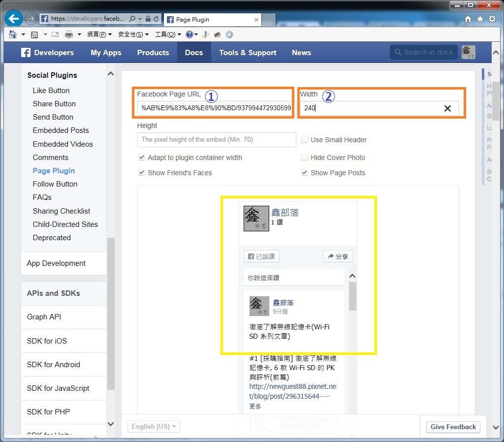The width and height of the screenshot is (504, 442).
Task: Open the Like Button docs link
Action: (51, 91)
